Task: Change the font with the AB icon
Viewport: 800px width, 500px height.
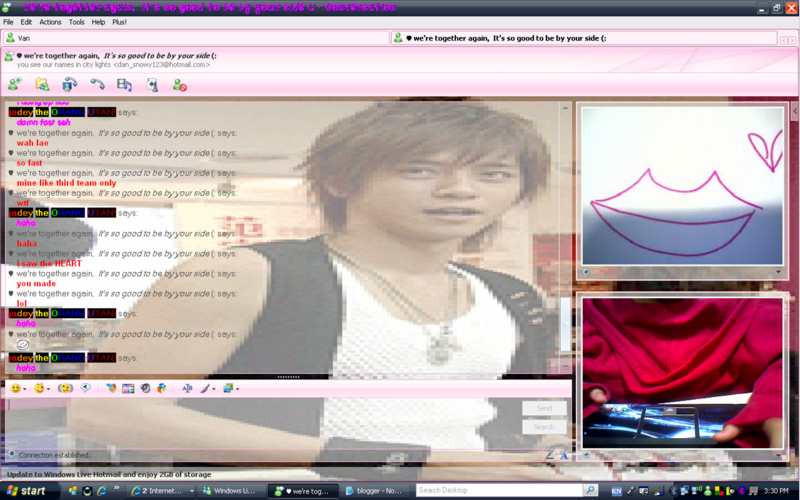Action: 187,388
